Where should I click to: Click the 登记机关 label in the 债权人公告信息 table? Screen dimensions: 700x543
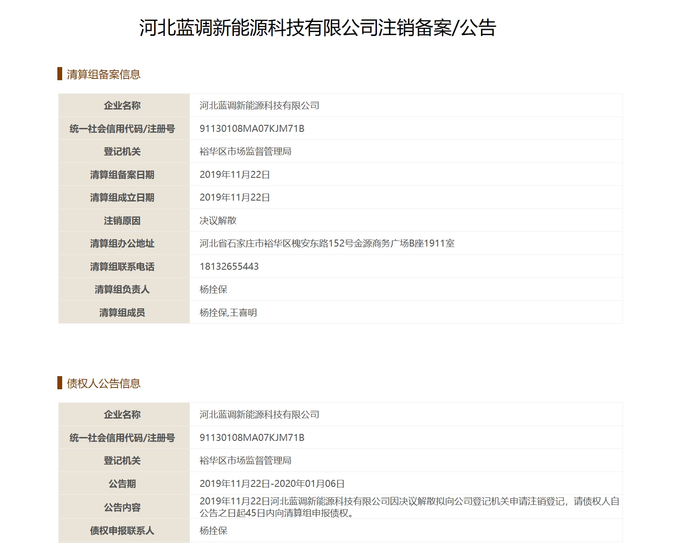[x=122, y=460]
